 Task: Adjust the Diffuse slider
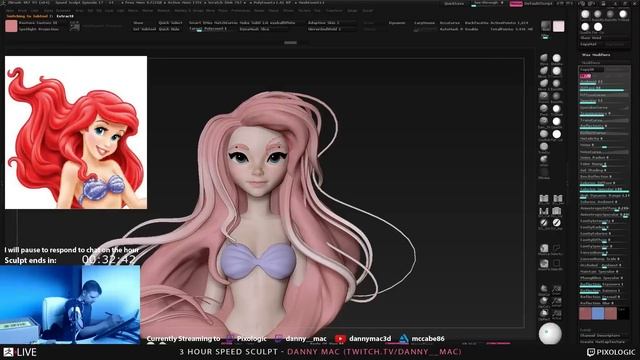coord(604,89)
